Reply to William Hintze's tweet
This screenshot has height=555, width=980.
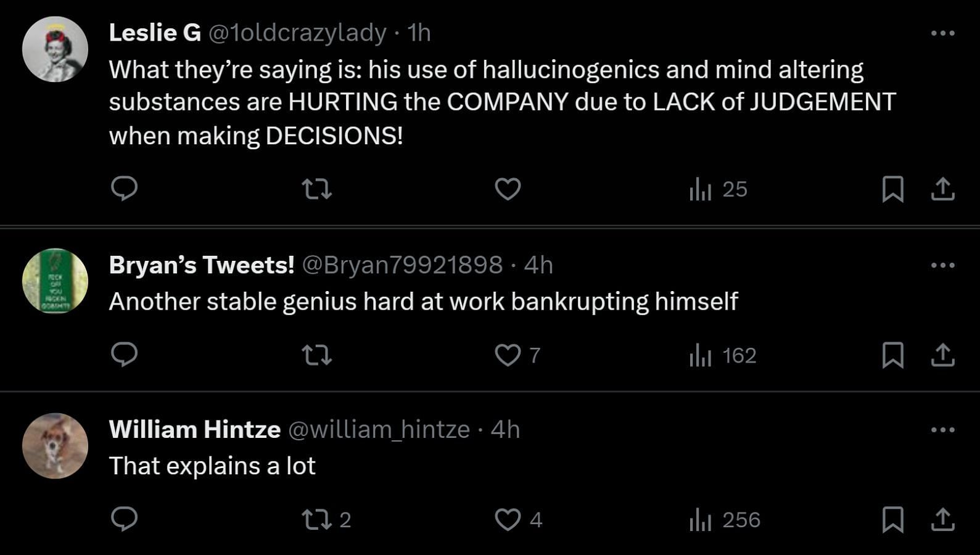[124, 519]
